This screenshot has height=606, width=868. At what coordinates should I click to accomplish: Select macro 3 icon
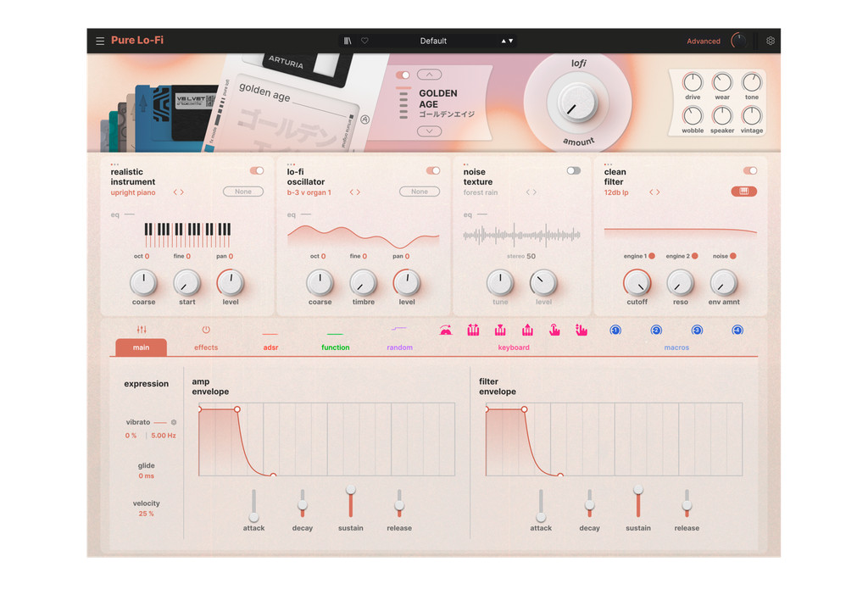point(697,331)
